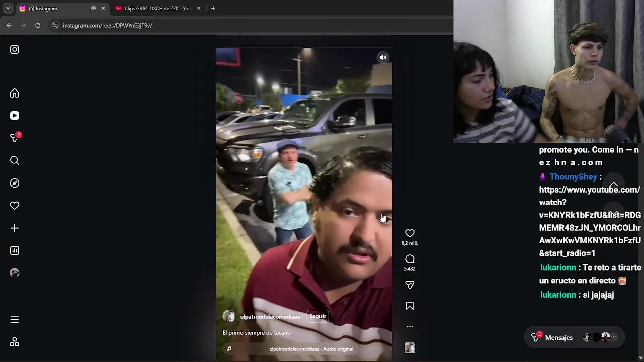Like the reel with heart icon
The height and width of the screenshot is (362, 644).
(410, 233)
